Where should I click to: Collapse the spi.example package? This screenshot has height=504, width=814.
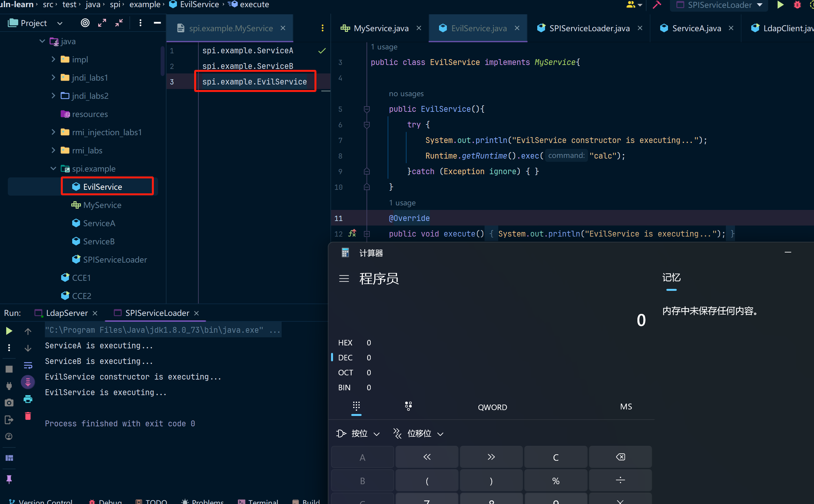53,168
